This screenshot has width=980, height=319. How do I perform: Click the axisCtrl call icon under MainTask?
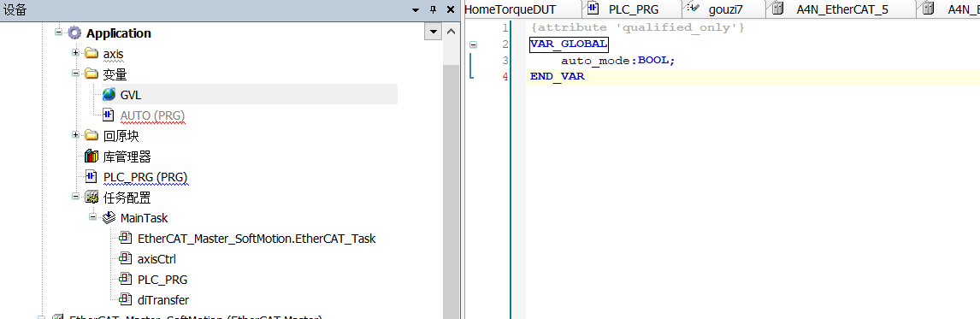tap(126, 259)
